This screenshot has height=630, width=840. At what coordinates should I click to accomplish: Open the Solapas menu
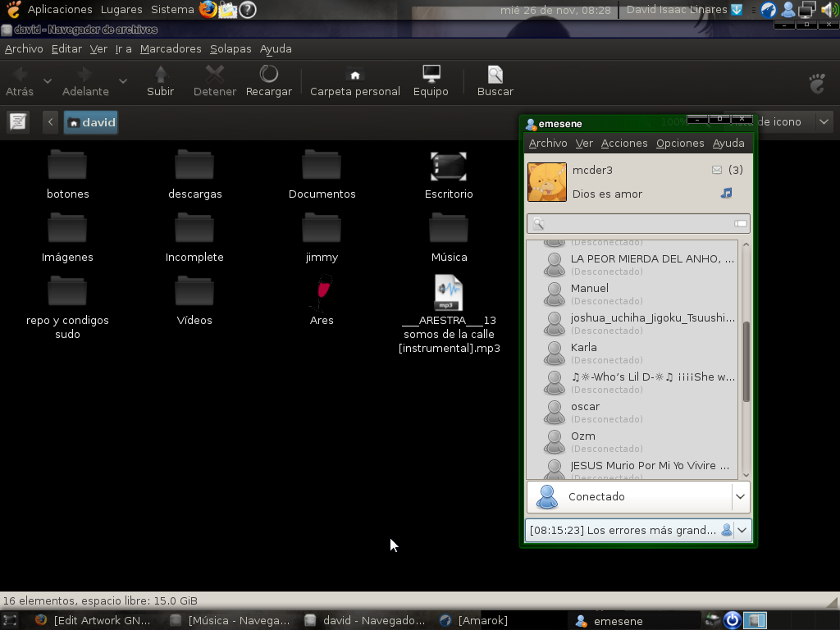[x=231, y=48]
